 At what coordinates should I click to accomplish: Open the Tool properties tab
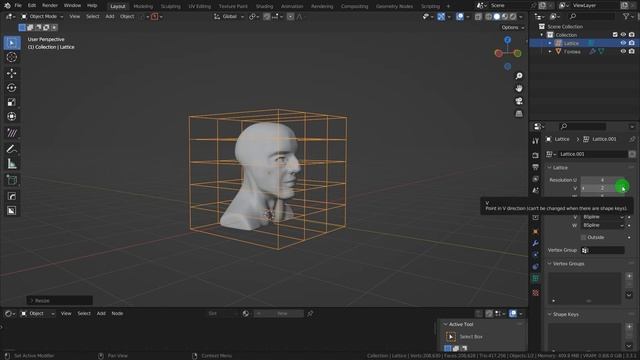click(x=536, y=141)
